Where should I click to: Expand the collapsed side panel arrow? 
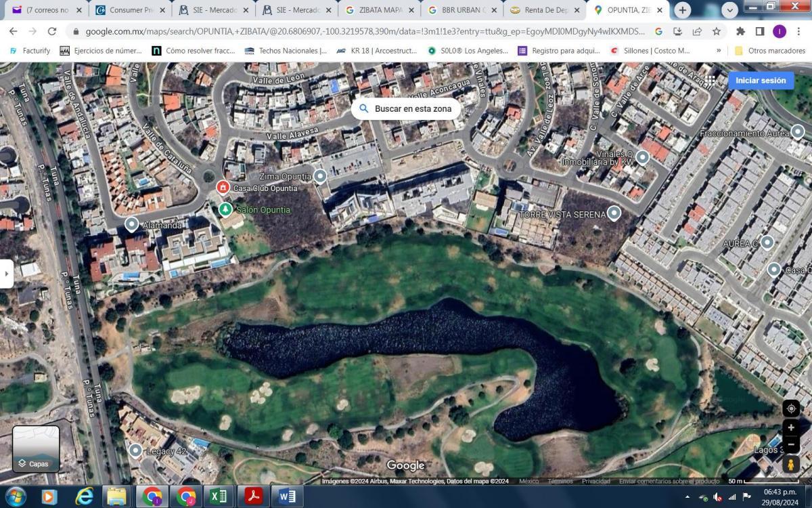click(x=6, y=274)
